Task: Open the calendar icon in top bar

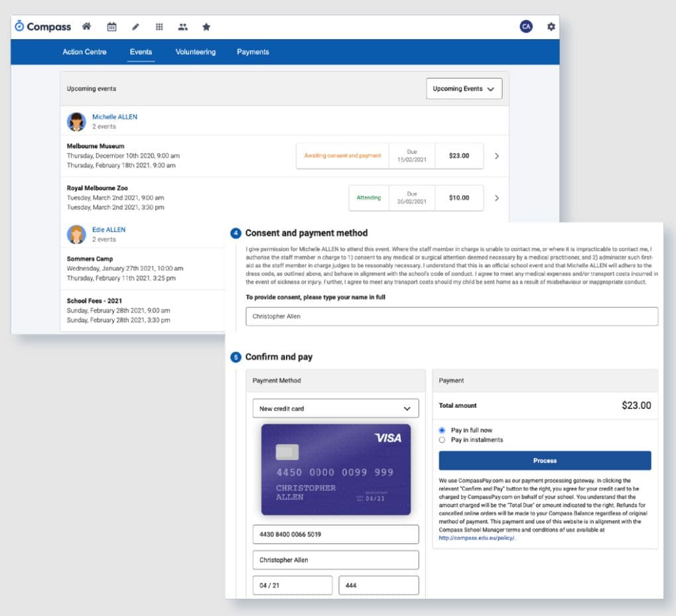Action: (111, 27)
